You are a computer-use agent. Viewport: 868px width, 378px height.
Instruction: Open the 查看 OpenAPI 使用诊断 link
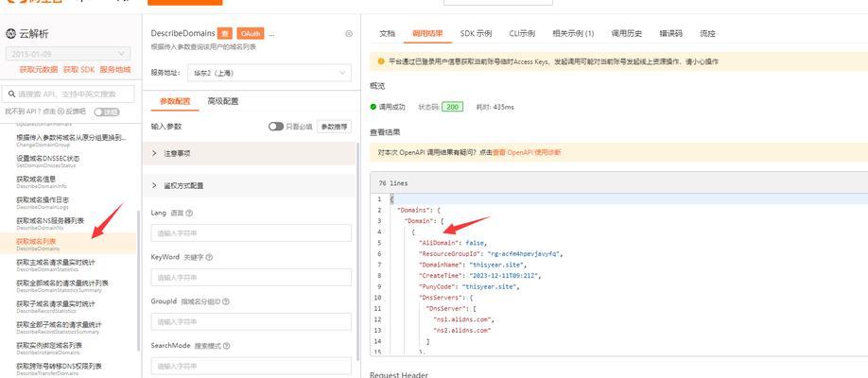[527, 152]
